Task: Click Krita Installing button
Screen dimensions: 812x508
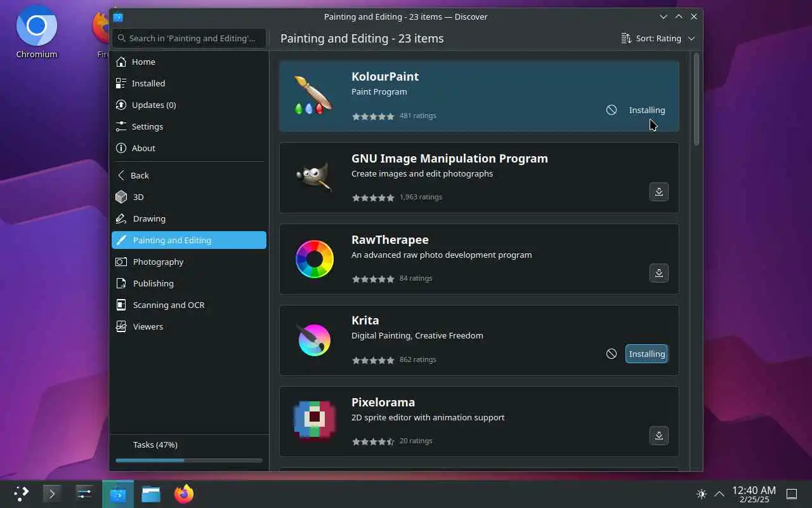Action: [x=647, y=354]
